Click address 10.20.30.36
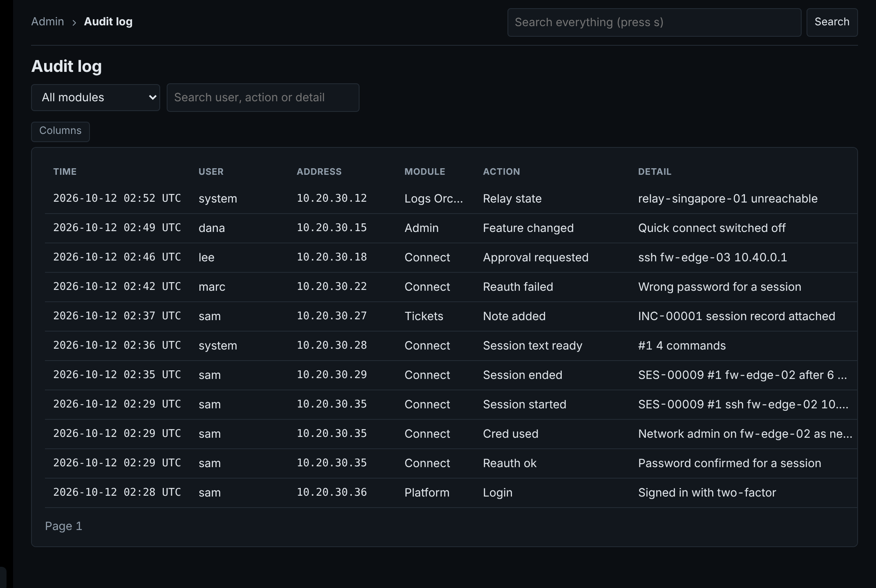Image resolution: width=876 pixels, height=588 pixels. coord(332,492)
